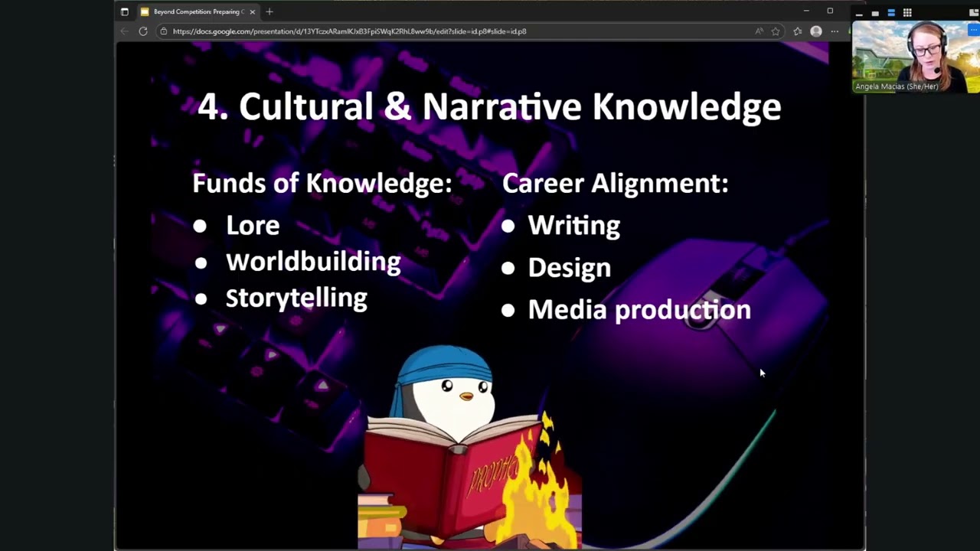Image resolution: width=980 pixels, height=551 pixels.
Task: Open browser settings and more menu
Action: pyautogui.click(x=835, y=31)
